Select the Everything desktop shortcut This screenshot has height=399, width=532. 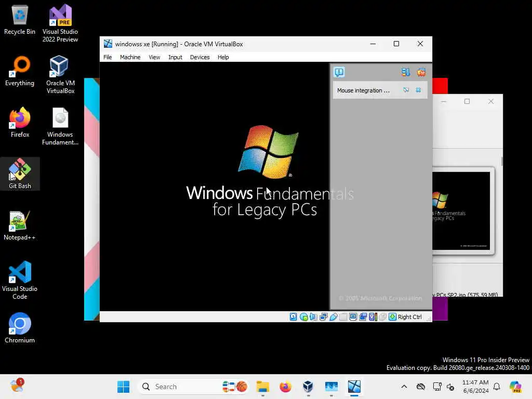(20, 71)
